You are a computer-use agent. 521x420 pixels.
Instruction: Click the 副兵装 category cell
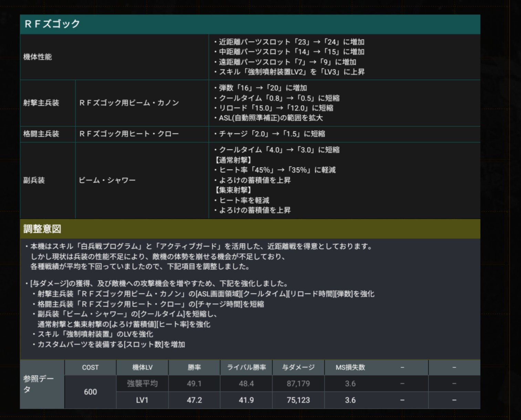[x=34, y=180]
